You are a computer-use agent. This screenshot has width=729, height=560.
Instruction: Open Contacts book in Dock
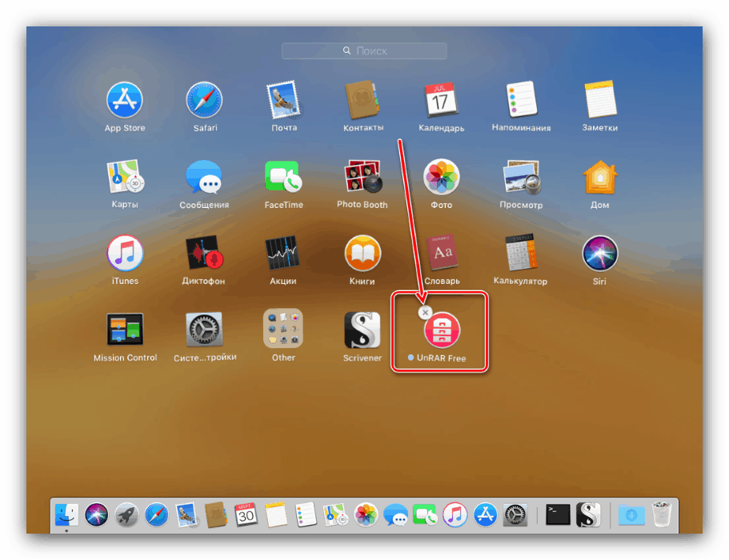216,515
